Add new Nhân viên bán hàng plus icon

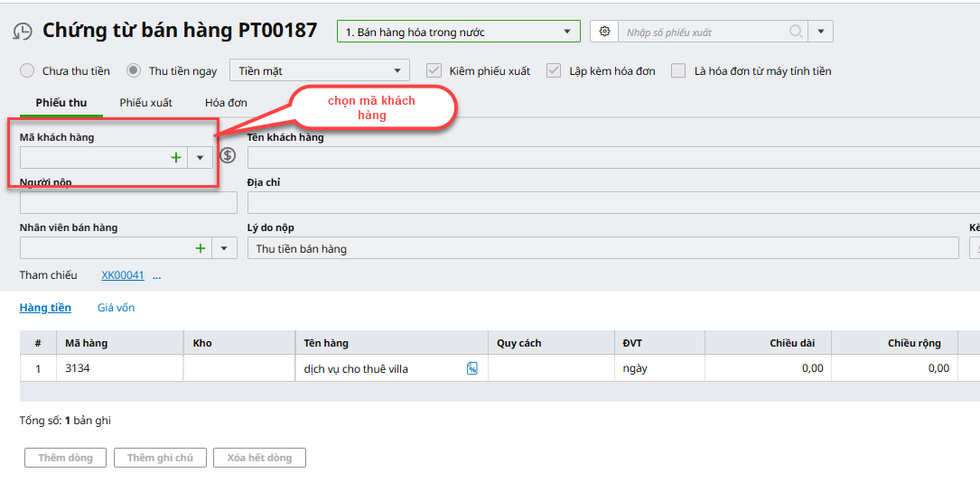(201, 248)
